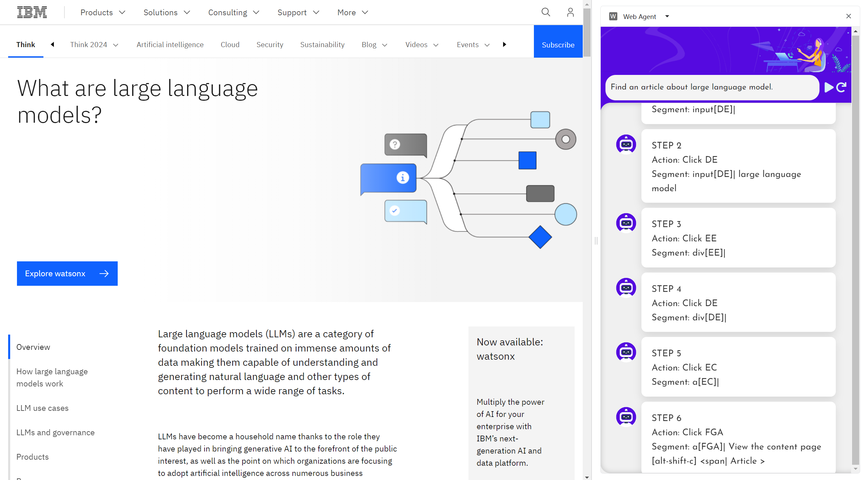Expand the Products menu
This screenshot has height=480, width=868.
coord(103,13)
